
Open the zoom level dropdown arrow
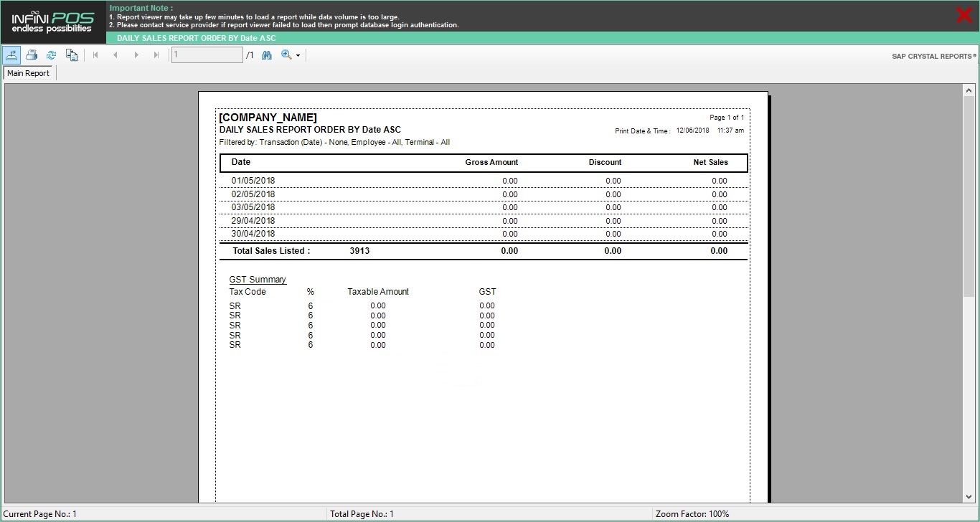pyautogui.click(x=298, y=55)
